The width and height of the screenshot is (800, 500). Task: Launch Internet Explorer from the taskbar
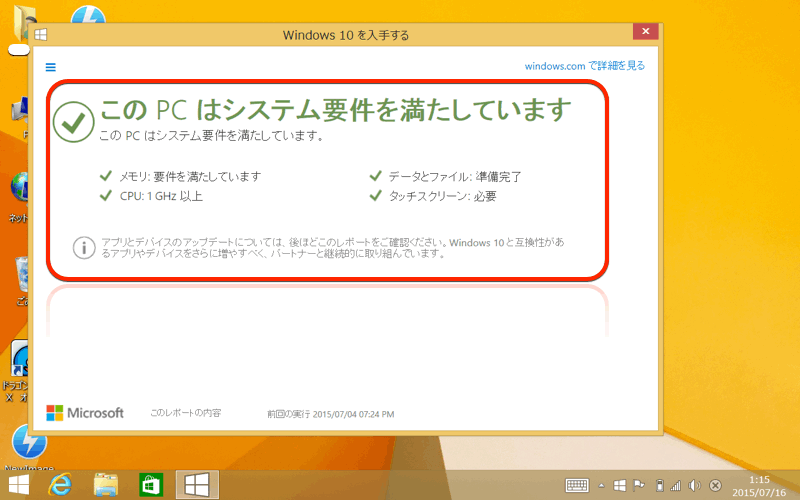(62, 485)
